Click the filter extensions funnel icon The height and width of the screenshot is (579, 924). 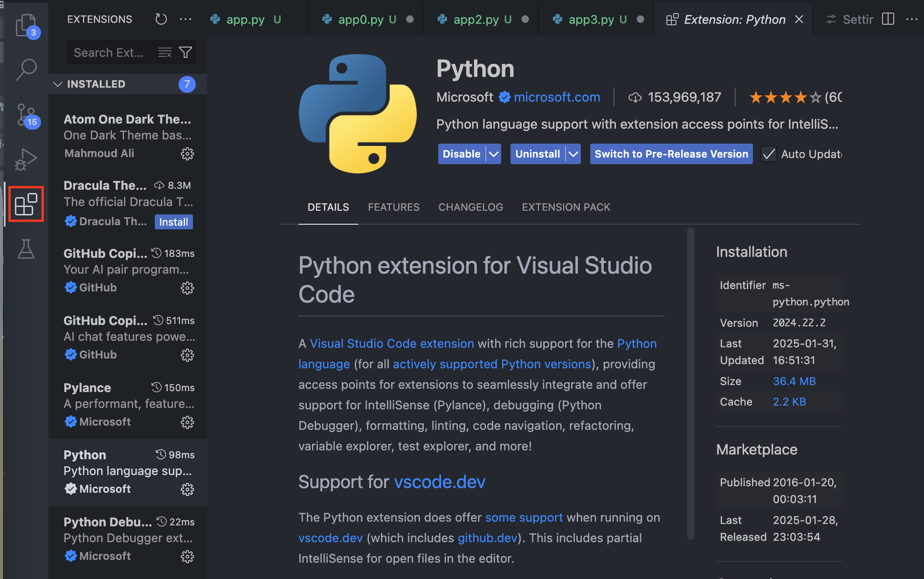click(186, 52)
